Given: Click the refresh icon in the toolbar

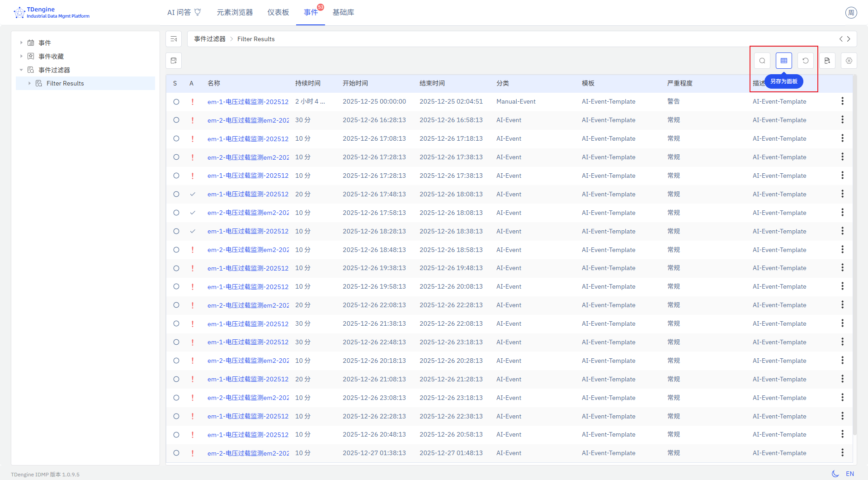Looking at the screenshot, I should [x=806, y=61].
